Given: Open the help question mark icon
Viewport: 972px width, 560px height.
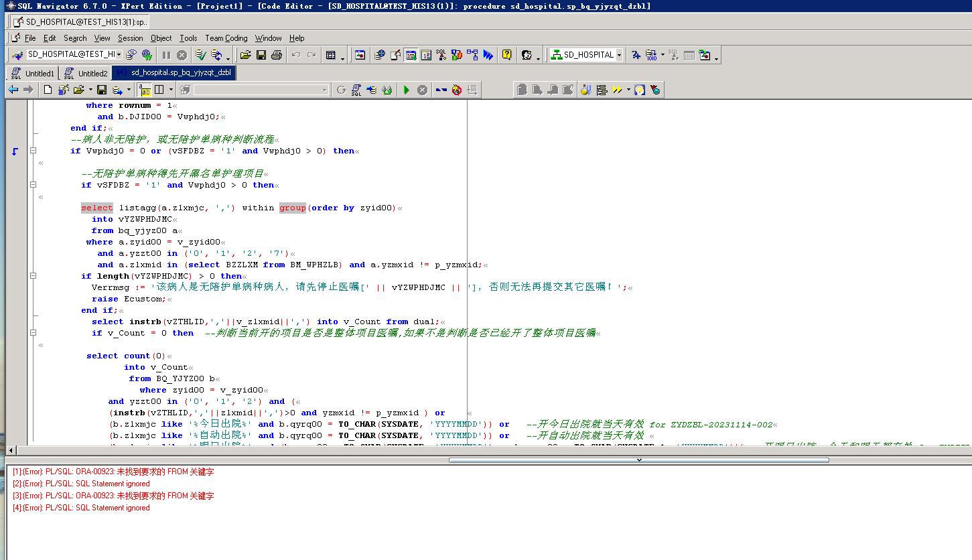Looking at the screenshot, I should point(507,55).
